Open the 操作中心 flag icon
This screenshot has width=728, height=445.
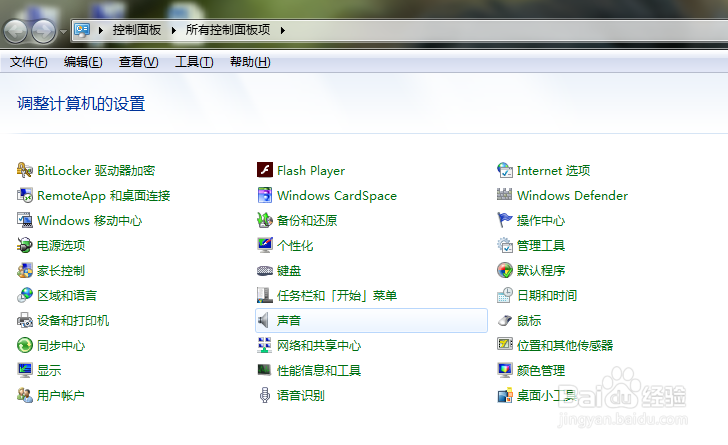coord(505,220)
